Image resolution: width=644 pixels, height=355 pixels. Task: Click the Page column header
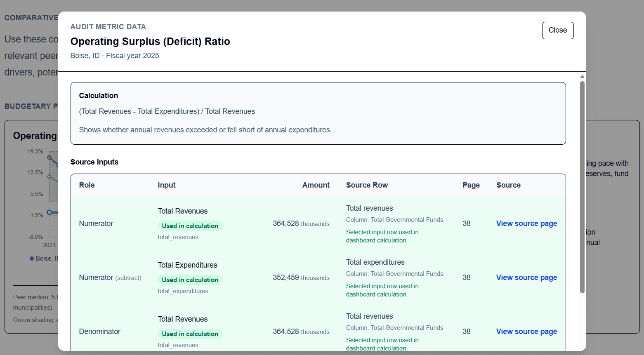pyautogui.click(x=471, y=185)
